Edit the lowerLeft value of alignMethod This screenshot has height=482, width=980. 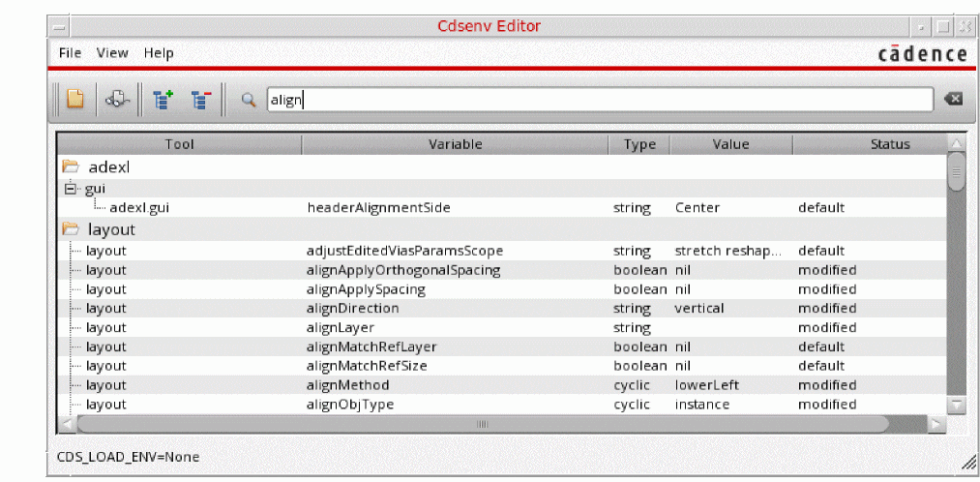706,385
